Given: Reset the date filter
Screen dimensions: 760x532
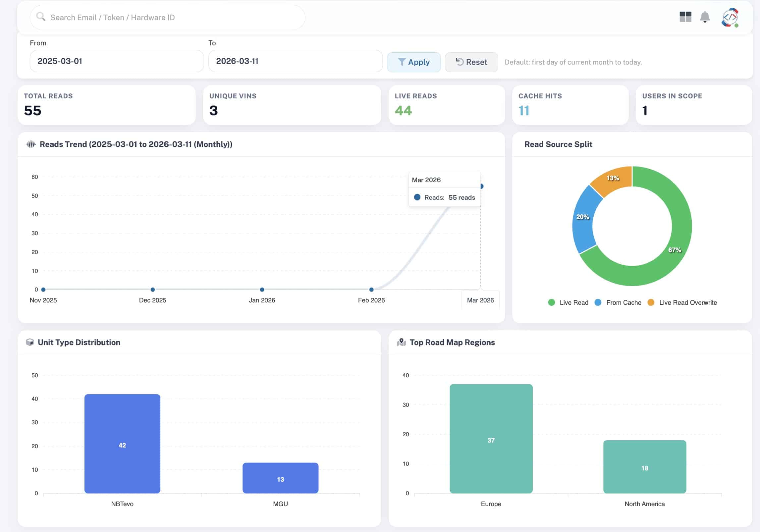Looking at the screenshot, I should pos(471,62).
